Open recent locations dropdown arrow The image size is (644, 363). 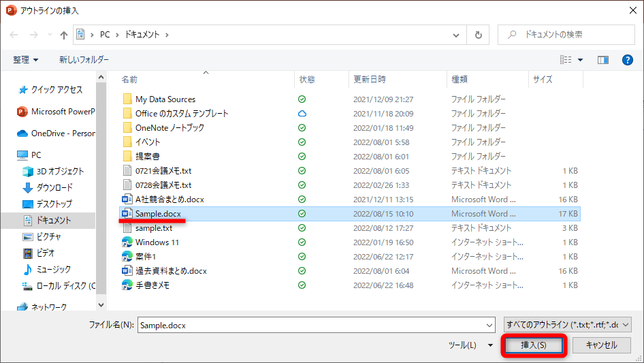pos(50,35)
